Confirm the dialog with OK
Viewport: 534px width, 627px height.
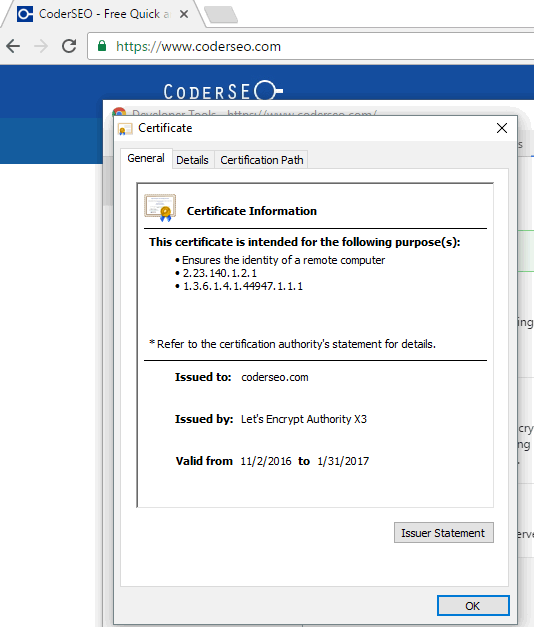(x=473, y=606)
